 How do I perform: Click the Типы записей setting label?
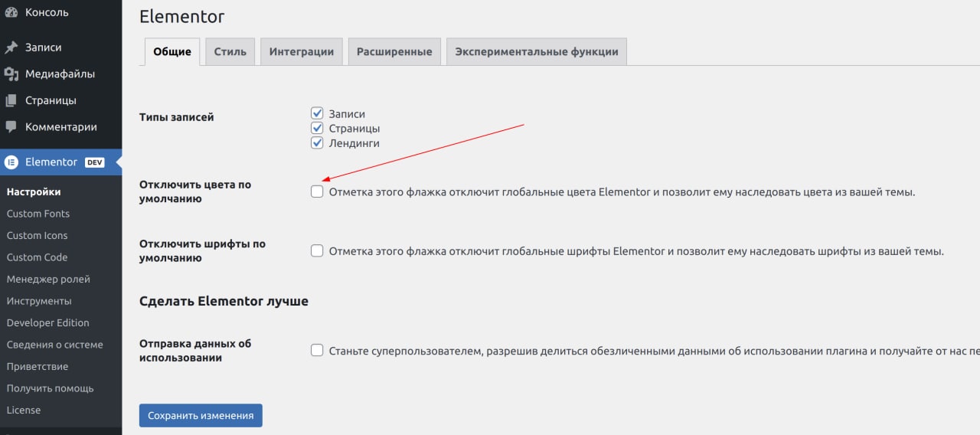coord(177,117)
